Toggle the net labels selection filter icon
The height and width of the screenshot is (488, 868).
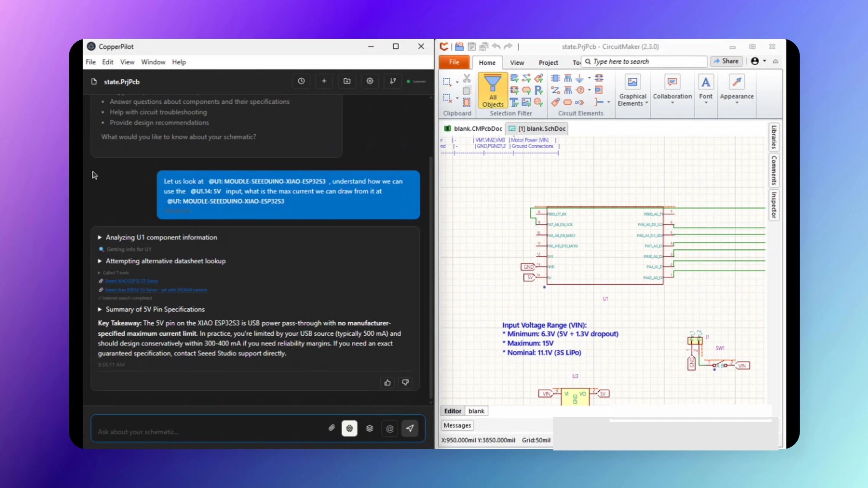pos(539,78)
